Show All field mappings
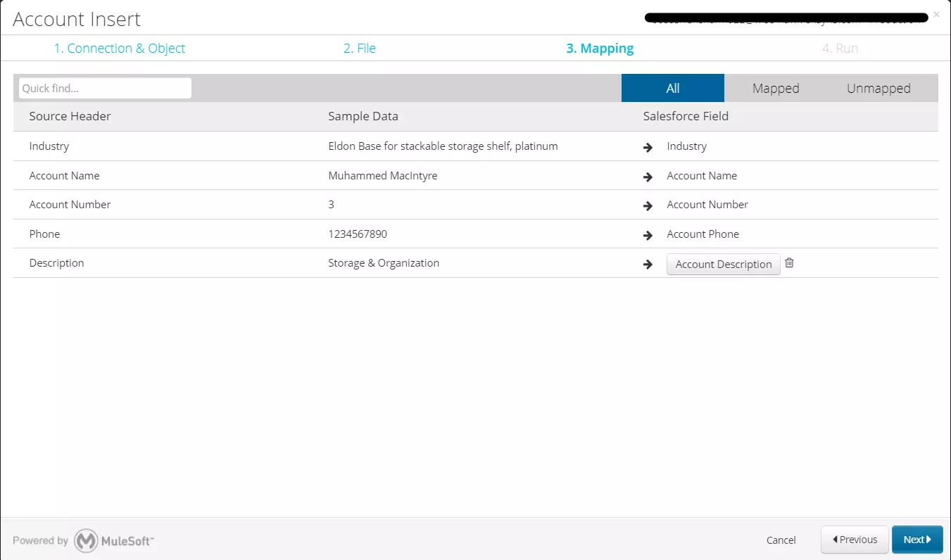This screenshot has width=951, height=560. pos(673,88)
